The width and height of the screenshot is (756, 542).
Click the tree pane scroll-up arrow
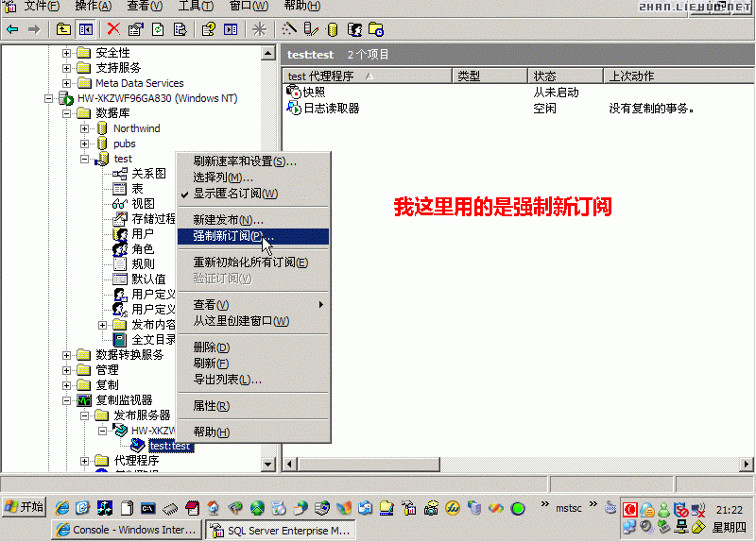(x=268, y=53)
